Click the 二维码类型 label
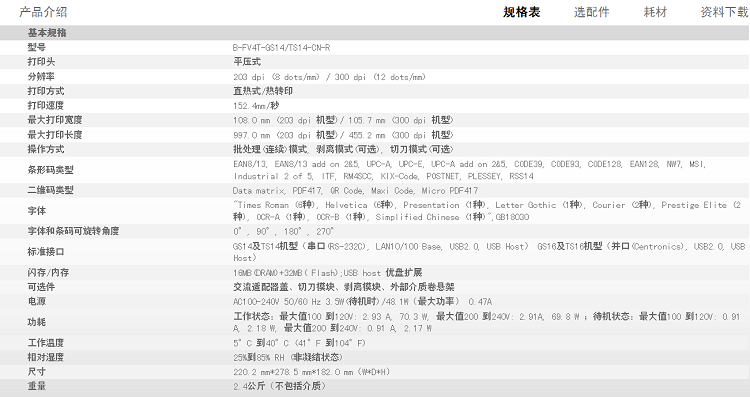Screen dimensions: 750x397 (50, 190)
